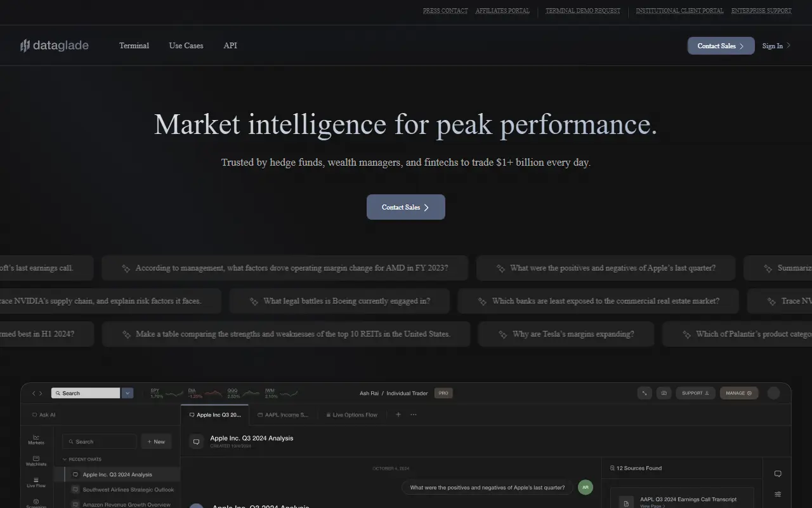Viewport: 812px width, 508px height.
Task: Open the tab bar three-dots menu
Action: 414,415
